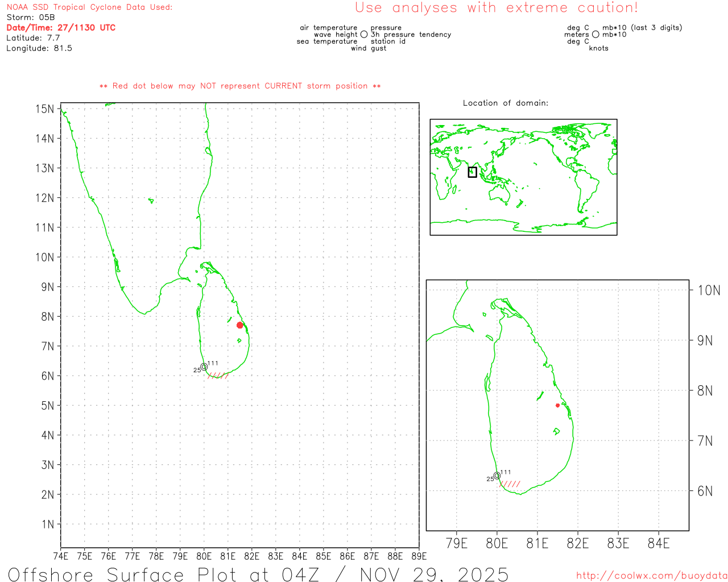
Task: Select the 'Date/Time: 27/1130 UTC' text
Action: click(x=61, y=28)
